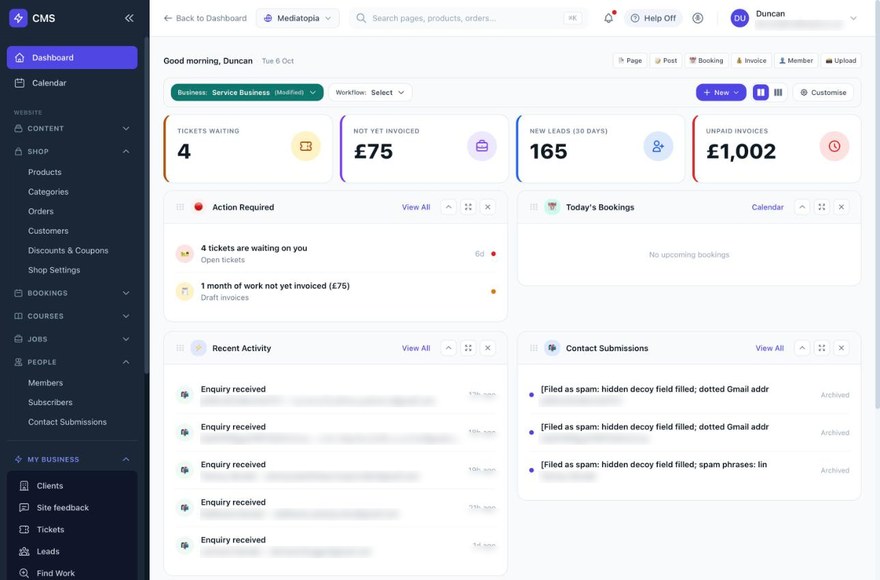The width and height of the screenshot is (880, 580).
Task: Collapse the sidebar with double-chevron icon
Action: 129,18
